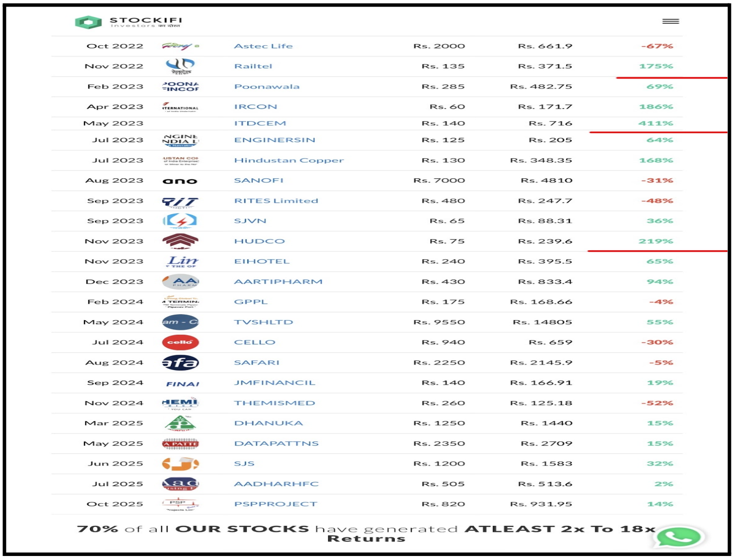Open the ENGINERSIN stock link
The image size is (735, 560).
(x=275, y=140)
